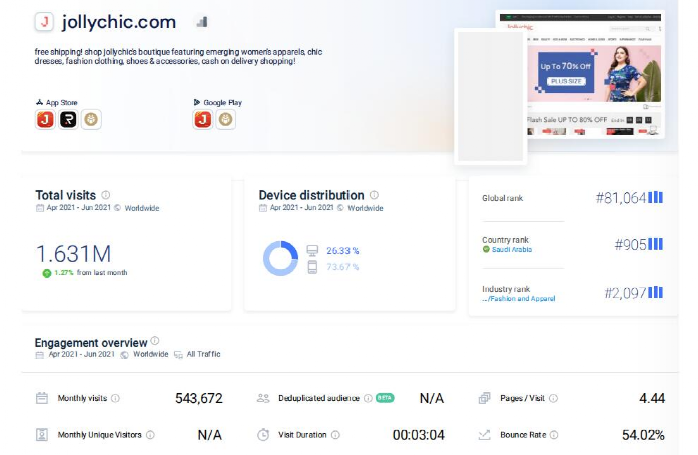The image size is (698, 455).
Task: Click the device distribution donut chart
Action: pyautogui.click(x=280, y=258)
